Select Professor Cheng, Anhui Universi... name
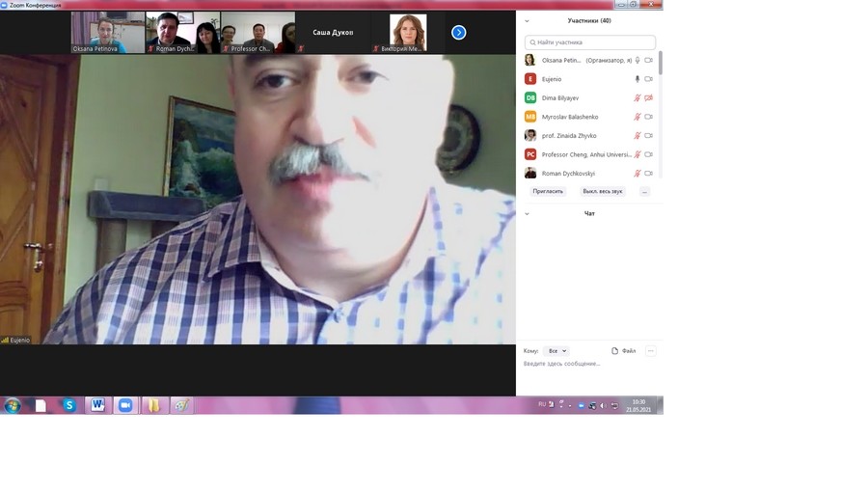 click(586, 154)
